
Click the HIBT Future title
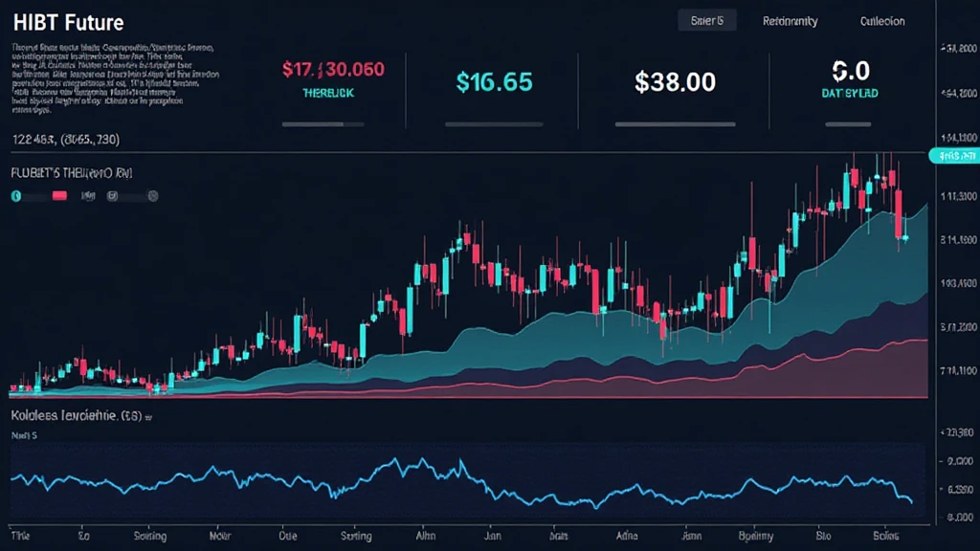68,21
